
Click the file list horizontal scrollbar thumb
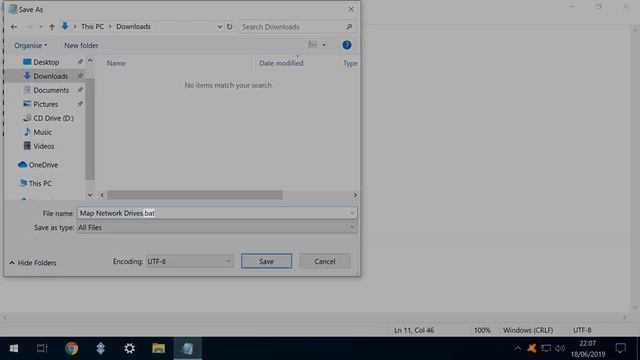(x=195, y=195)
